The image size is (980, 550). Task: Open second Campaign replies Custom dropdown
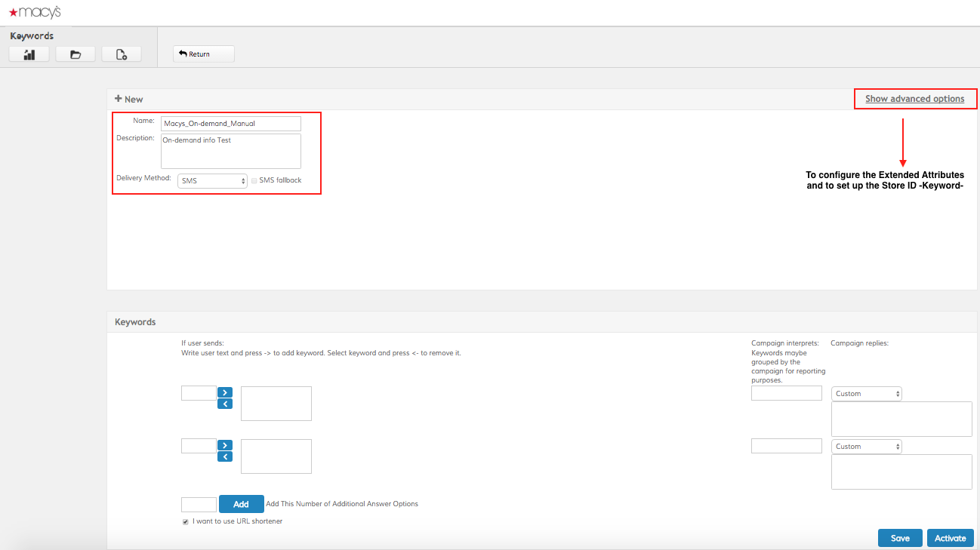pyautogui.click(x=866, y=447)
